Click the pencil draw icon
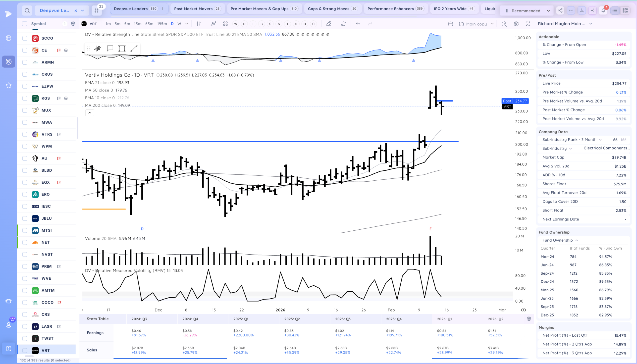 329,24
